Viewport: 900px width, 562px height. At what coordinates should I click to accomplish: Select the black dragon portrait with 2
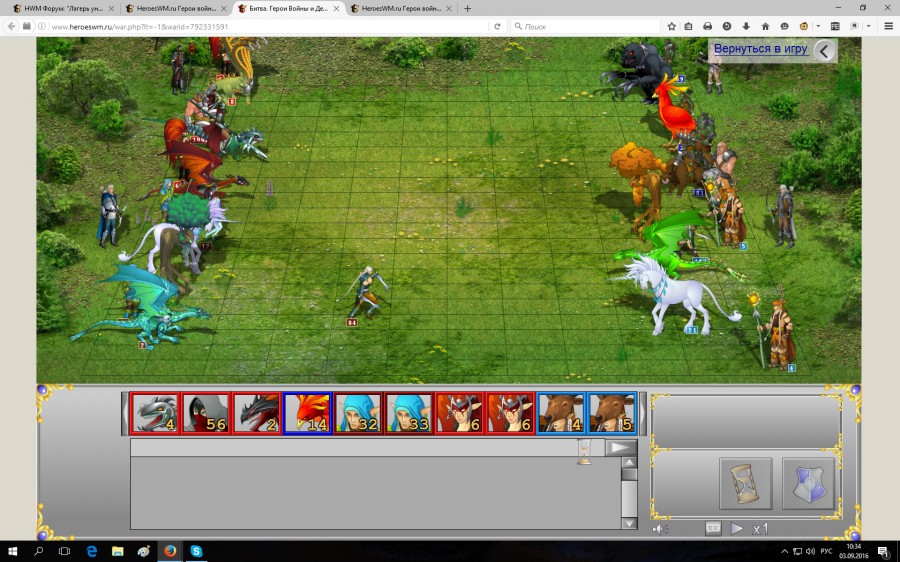pyautogui.click(x=257, y=413)
